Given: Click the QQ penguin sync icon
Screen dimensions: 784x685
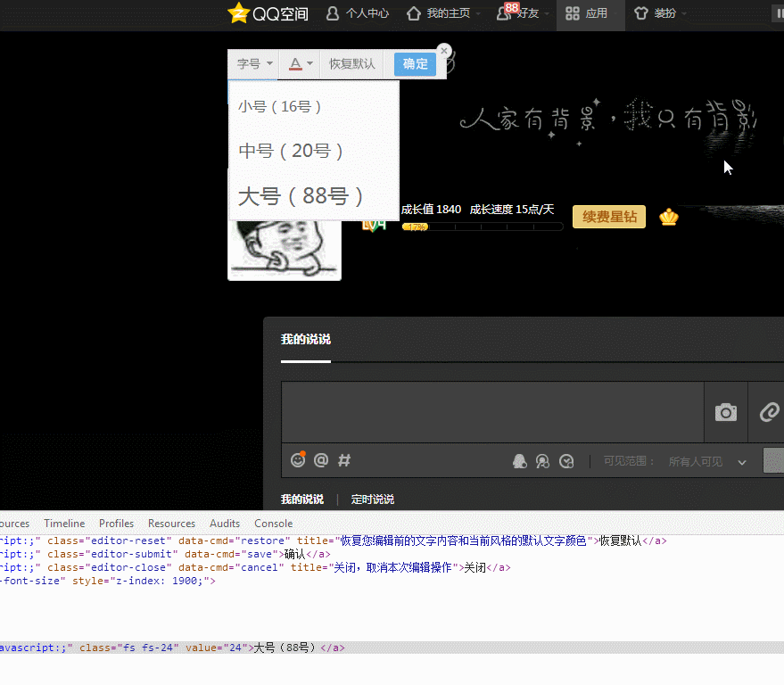Looking at the screenshot, I should click(x=519, y=461).
